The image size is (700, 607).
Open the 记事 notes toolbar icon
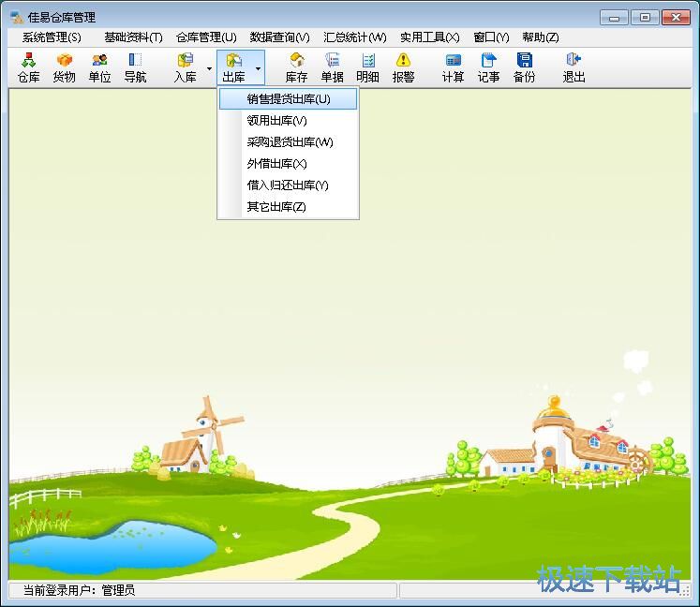tap(489, 67)
